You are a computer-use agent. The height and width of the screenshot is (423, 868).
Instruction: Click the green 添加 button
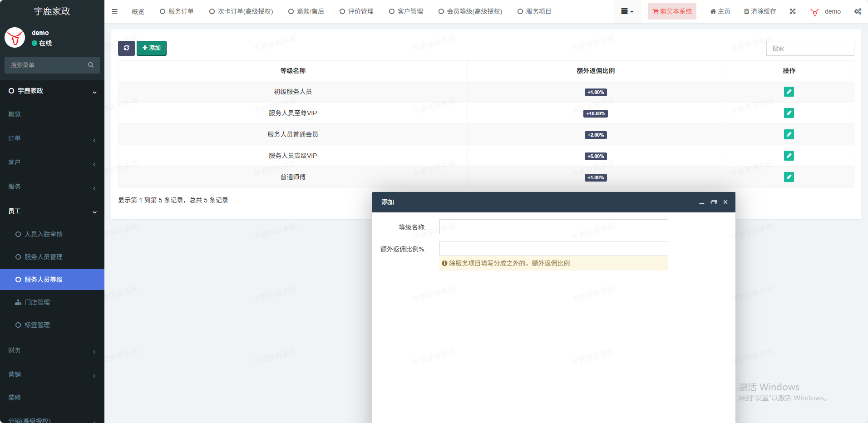pos(152,48)
